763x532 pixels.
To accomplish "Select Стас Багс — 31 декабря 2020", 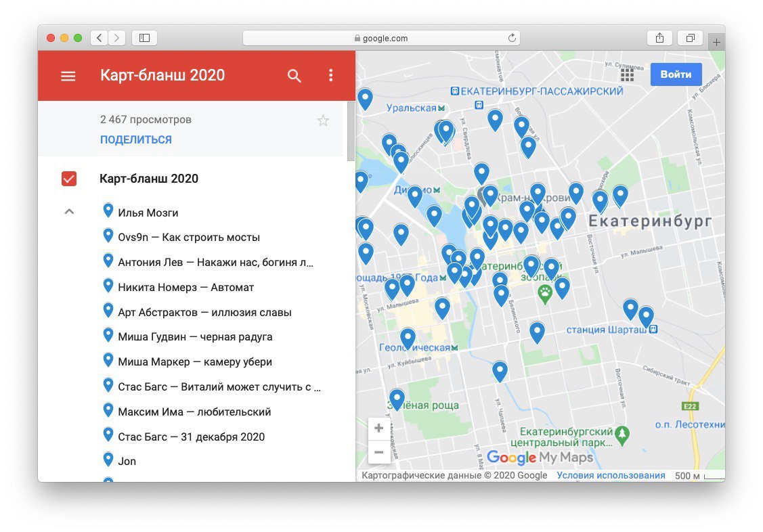I will [191, 437].
